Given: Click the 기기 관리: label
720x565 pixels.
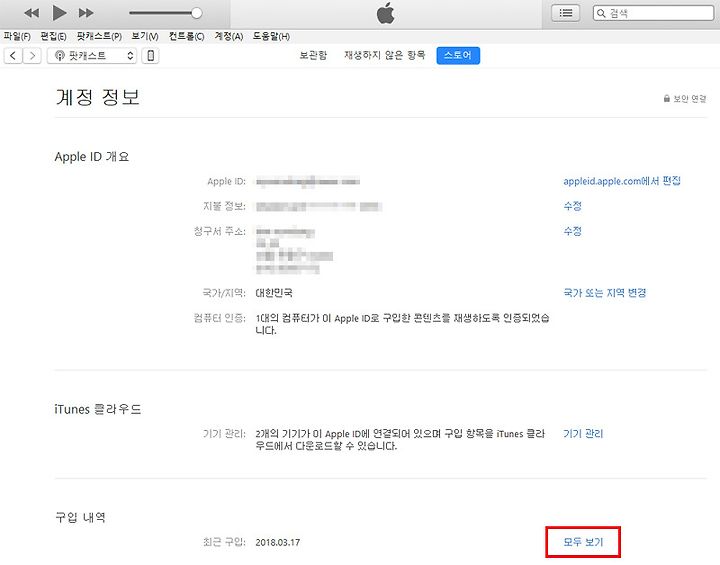Looking at the screenshot, I should [224, 434].
